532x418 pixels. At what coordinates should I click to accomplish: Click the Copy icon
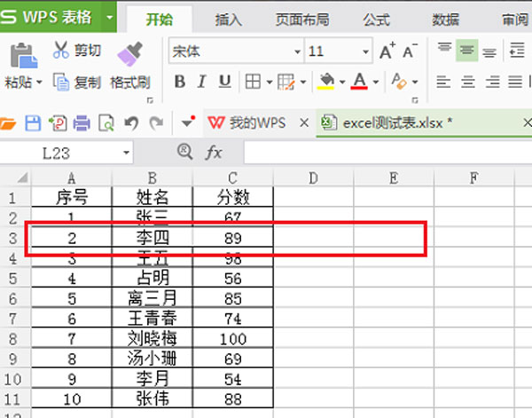point(61,82)
